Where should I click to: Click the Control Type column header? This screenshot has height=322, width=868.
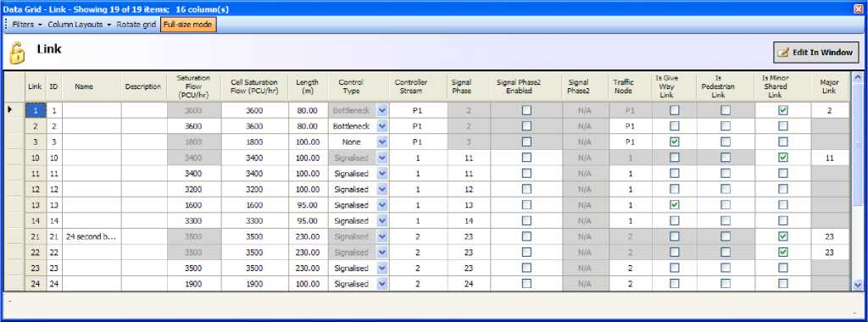tap(359, 87)
